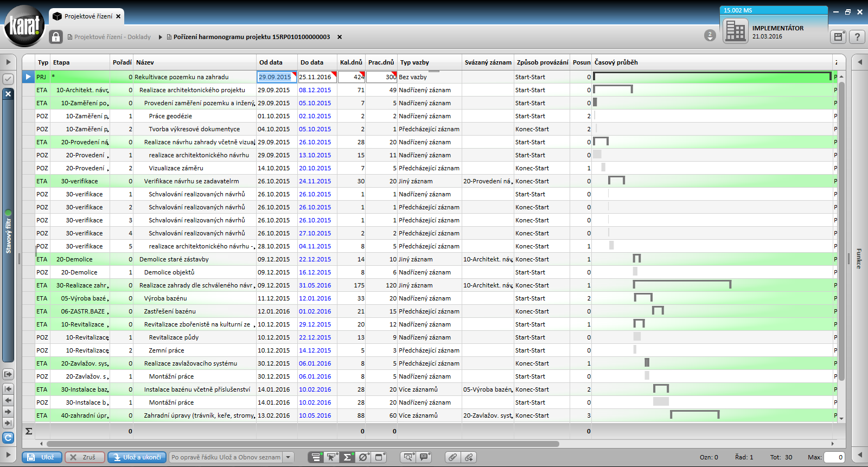Click the round badge icon showing 2
The height and width of the screenshot is (467, 868).
point(710,36)
